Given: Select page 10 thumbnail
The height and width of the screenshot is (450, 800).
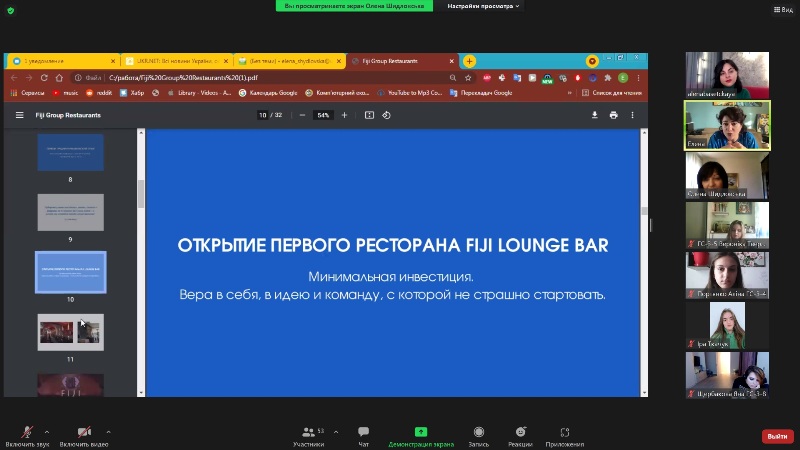Looking at the screenshot, I should [x=70, y=272].
